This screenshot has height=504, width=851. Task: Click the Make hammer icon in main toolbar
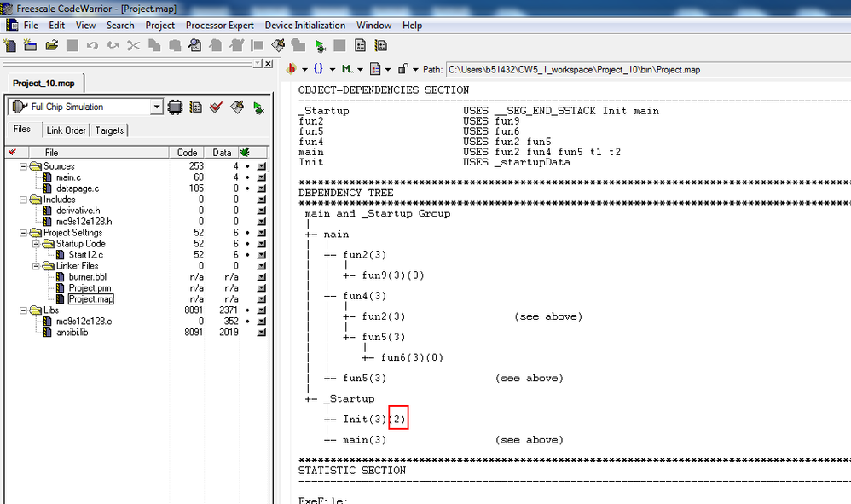278,45
